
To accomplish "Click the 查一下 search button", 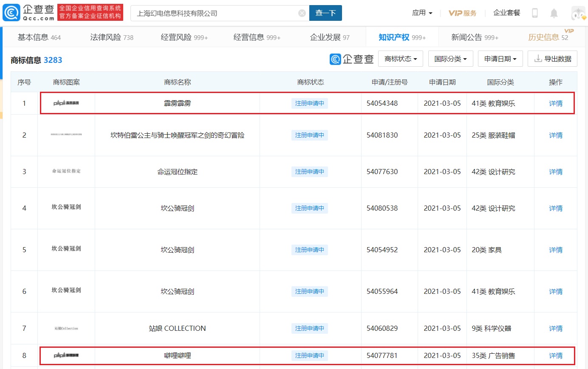I will (325, 13).
